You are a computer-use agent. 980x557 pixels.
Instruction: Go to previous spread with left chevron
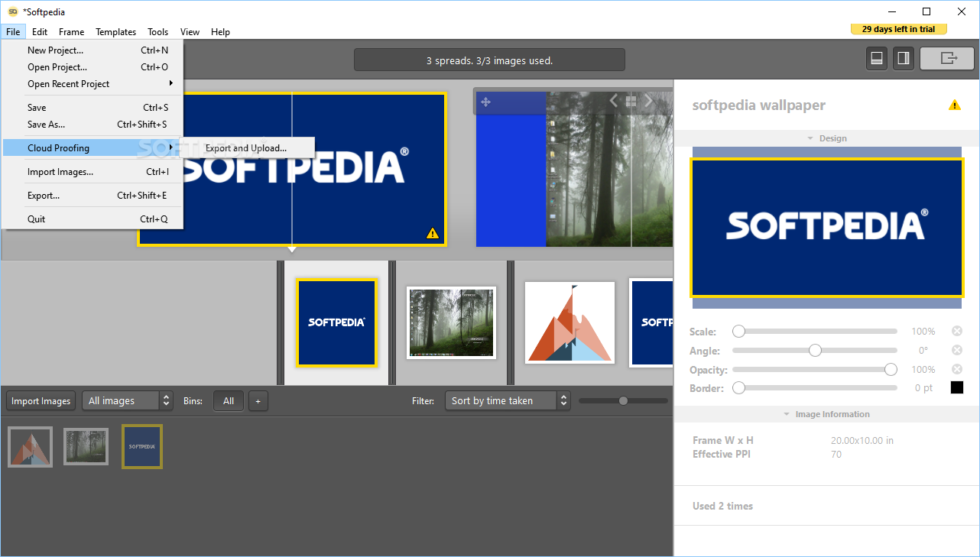[x=614, y=101]
